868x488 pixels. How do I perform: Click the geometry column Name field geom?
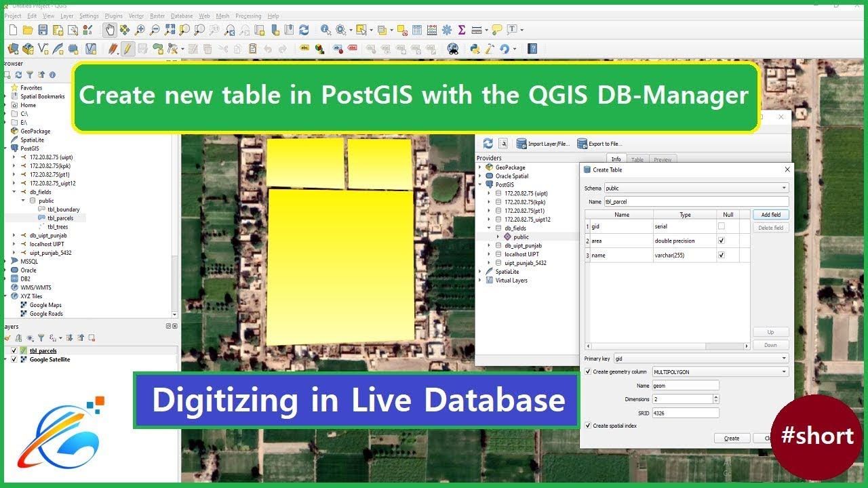(685, 385)
